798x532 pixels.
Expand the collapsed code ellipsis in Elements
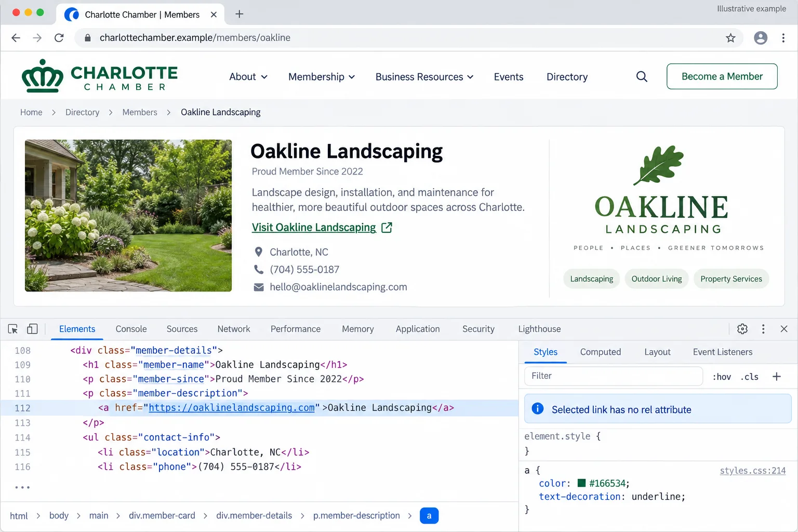[22, 487]
